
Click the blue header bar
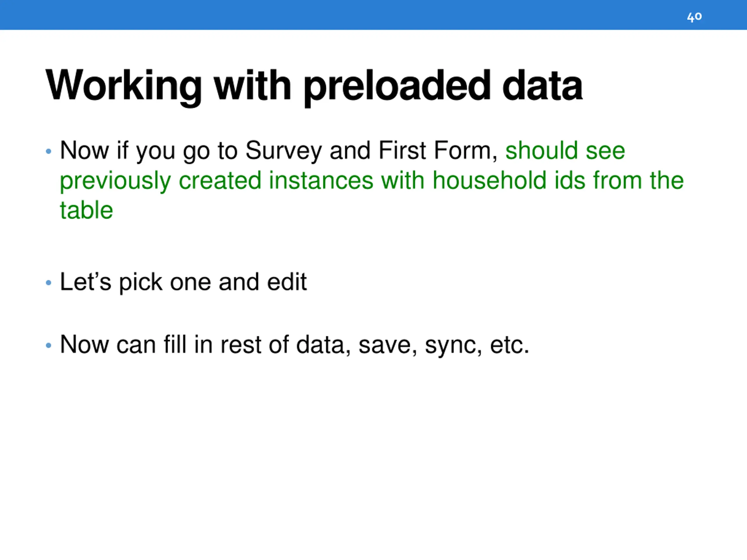coord(373,15)
